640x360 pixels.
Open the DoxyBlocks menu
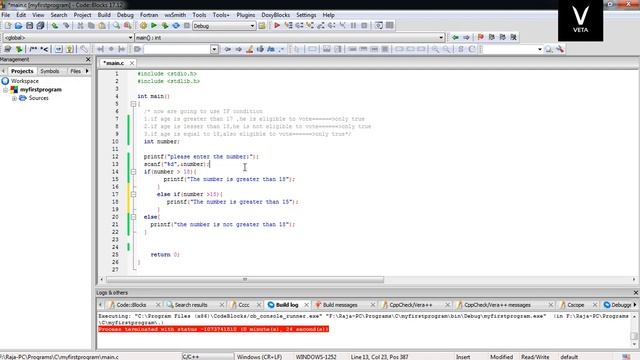coord(276,15)
